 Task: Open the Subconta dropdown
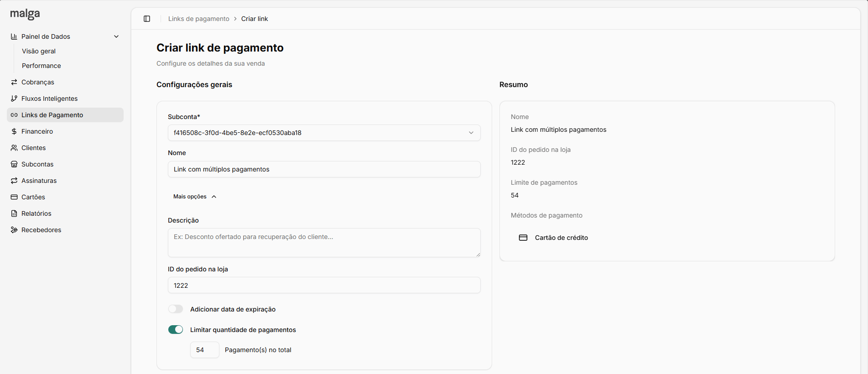point(324,133)
